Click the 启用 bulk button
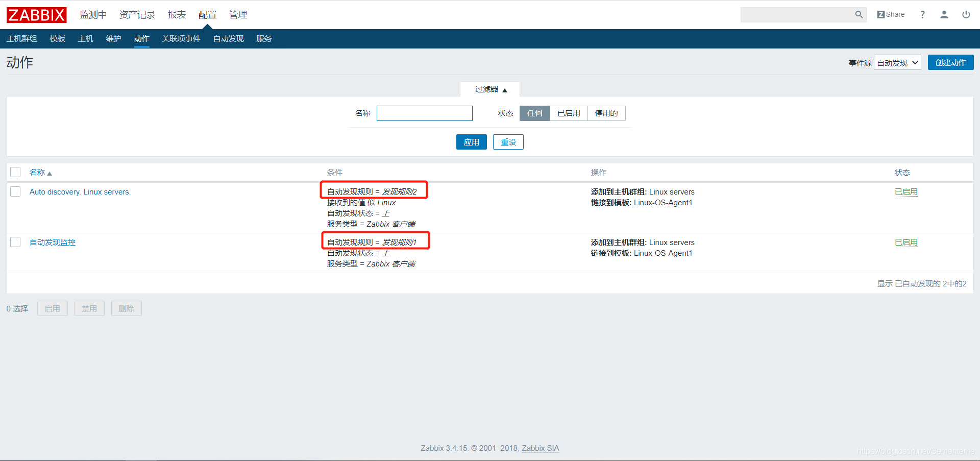The width and height of the screenshot is (980, 461). tap(52, 308)
